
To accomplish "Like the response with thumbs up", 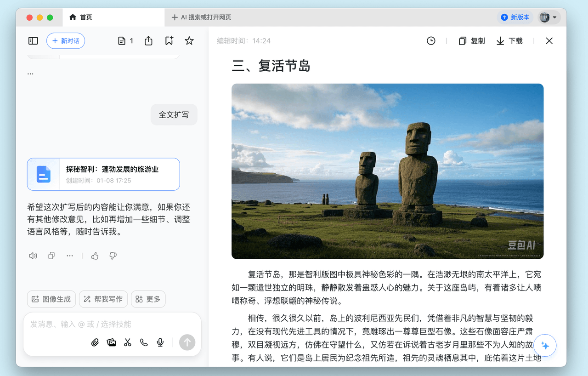I will point(95,256).
